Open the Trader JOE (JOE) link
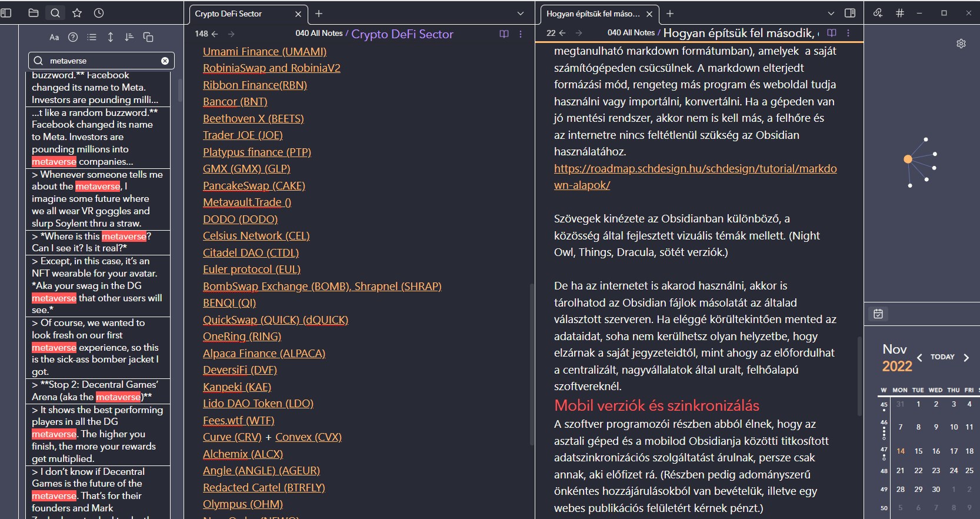The image size is (980, 519). 243,135
